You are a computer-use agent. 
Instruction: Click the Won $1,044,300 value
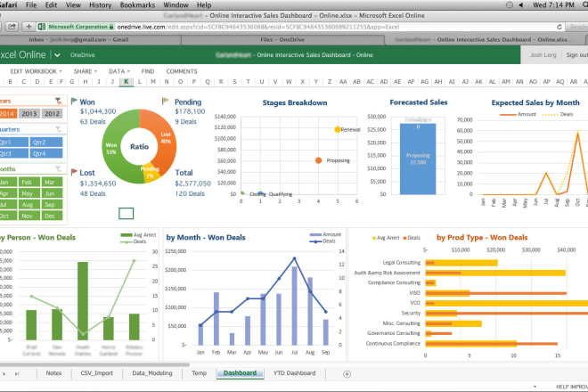pos(98,111)
